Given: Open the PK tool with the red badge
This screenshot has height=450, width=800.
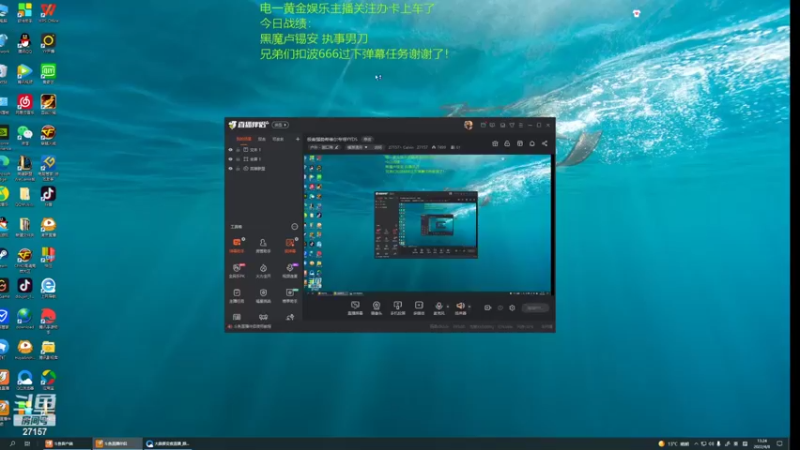Looking at the screenshot, I should coord(237,270).
